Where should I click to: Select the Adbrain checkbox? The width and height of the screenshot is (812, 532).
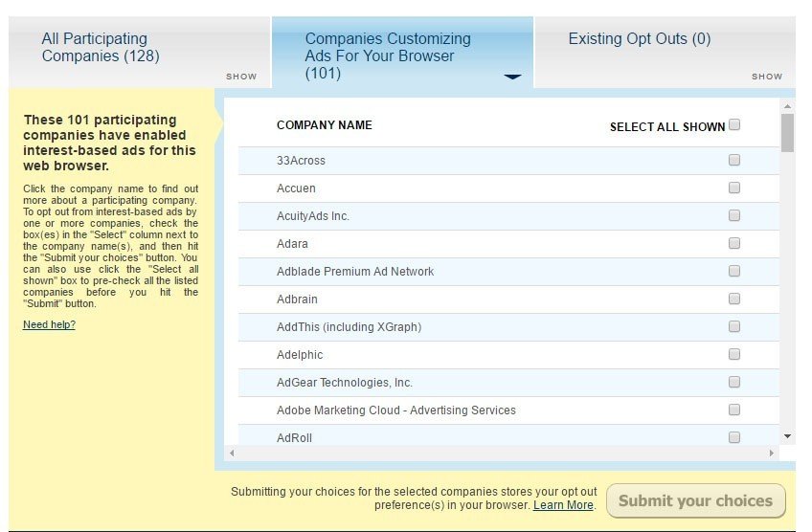click(x=734, y=299)
